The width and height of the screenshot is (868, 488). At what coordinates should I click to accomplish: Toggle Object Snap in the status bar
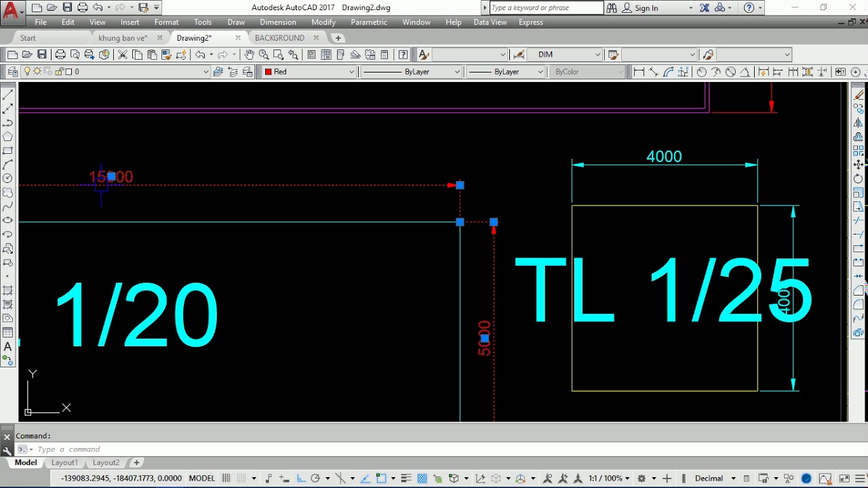tap(381, 479)
